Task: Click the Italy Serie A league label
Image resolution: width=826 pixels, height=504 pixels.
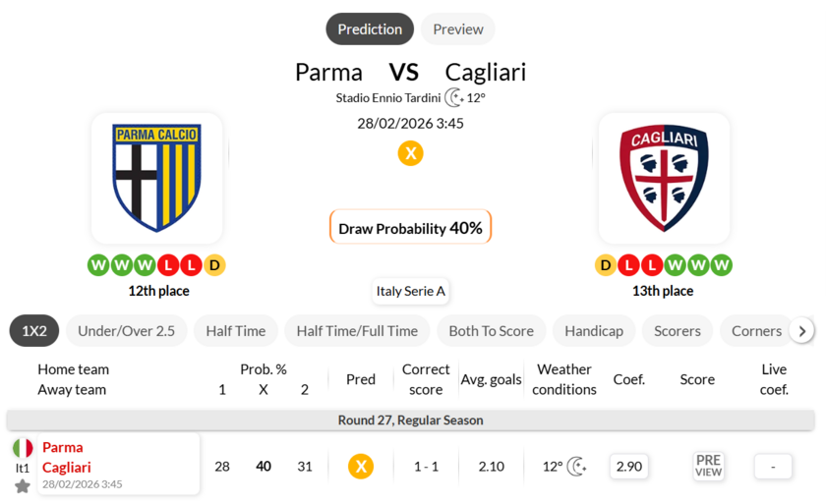Action: 411,291
